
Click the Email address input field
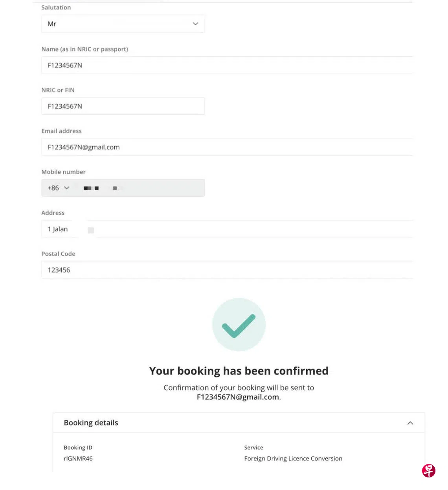(x=227, y=147)
